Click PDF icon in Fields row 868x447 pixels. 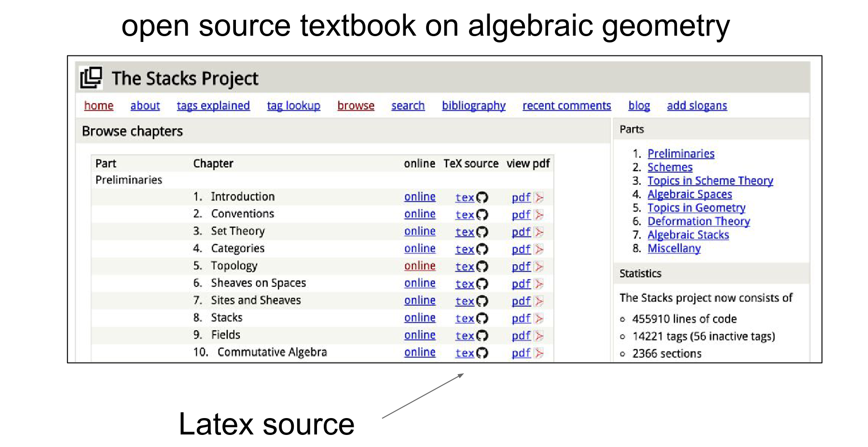tap(539, 336)
